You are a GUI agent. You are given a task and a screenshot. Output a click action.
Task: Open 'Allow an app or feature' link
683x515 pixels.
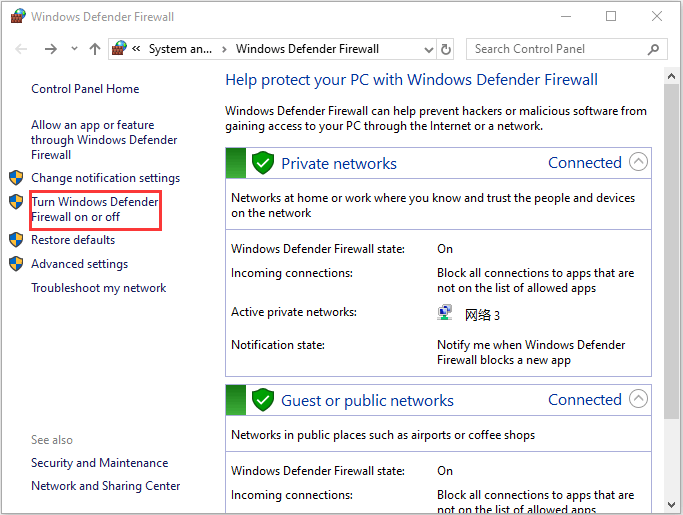click(x=104, y=140)
